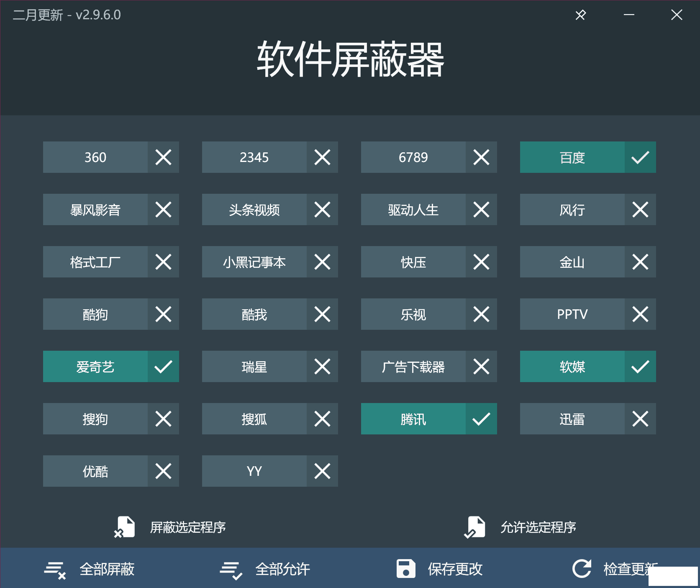
Task: Click 全部屏蔽 to block all
Action: (90, 569)
